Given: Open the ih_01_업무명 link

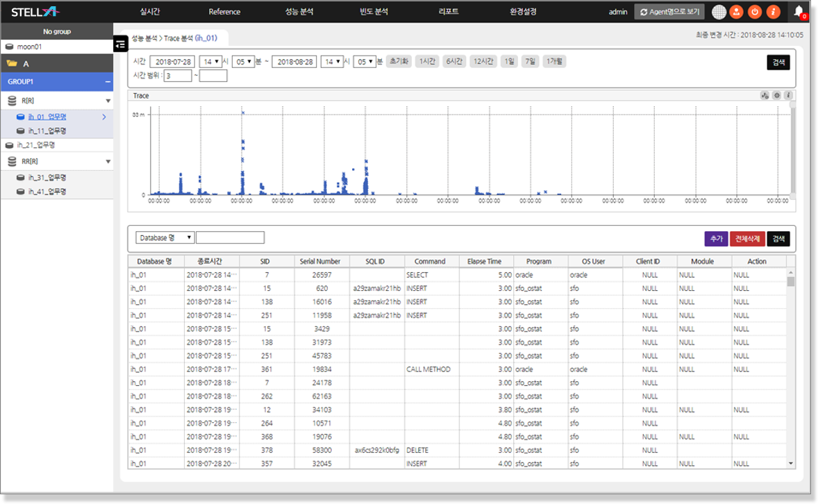Looking at the screenshot, I should (47, 117).
